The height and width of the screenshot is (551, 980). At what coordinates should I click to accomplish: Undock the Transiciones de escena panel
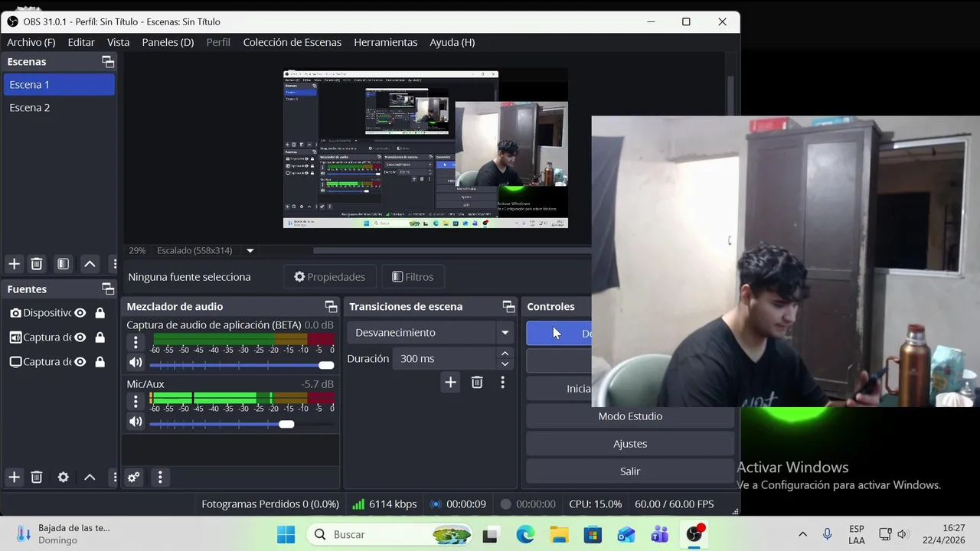(x=508, y=307)
